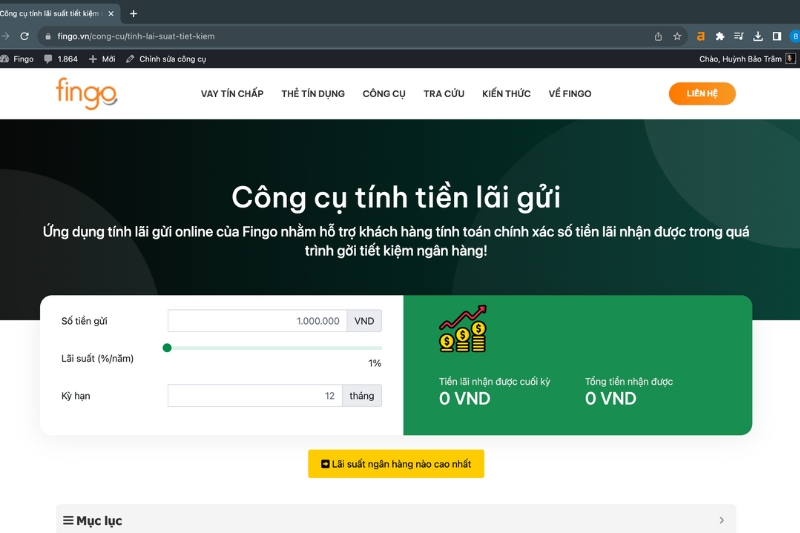This screenshot has width=800, height=533.
Task: Open the VAY TÍN CHẤP menu
Action: [232, 94]
